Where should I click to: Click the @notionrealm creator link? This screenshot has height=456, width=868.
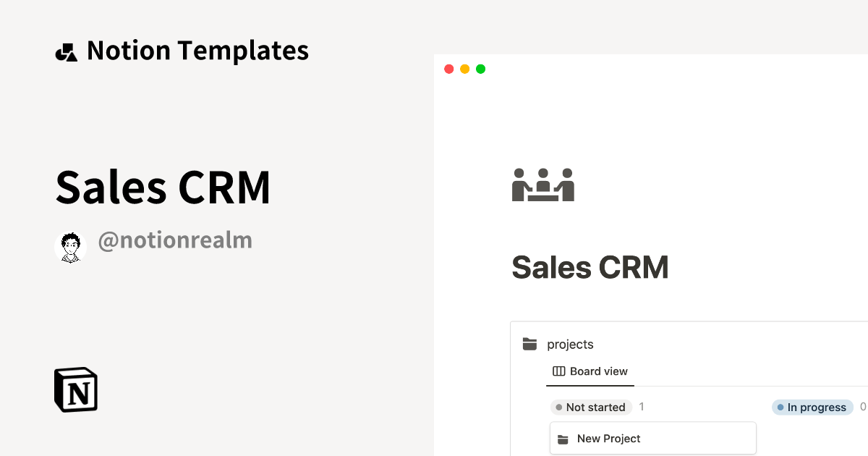[175, 240]
